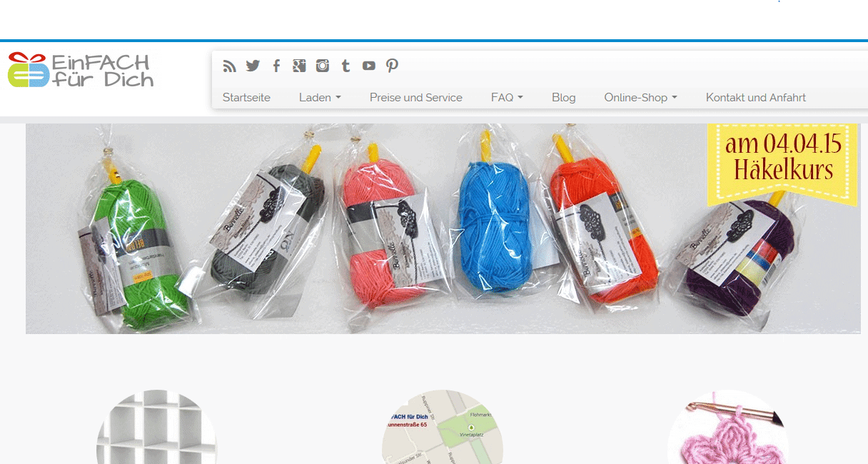Open the white shelf compartments thumbnail
Screen dimensions: 868x464
point(156,427)
